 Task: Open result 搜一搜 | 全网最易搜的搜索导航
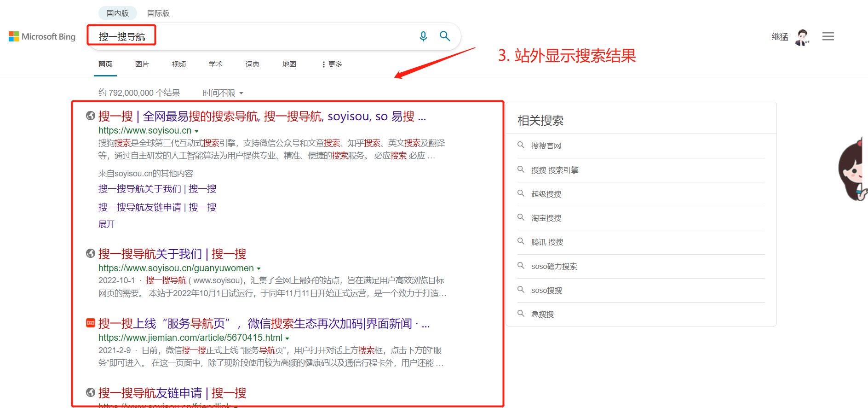point(262,116)
